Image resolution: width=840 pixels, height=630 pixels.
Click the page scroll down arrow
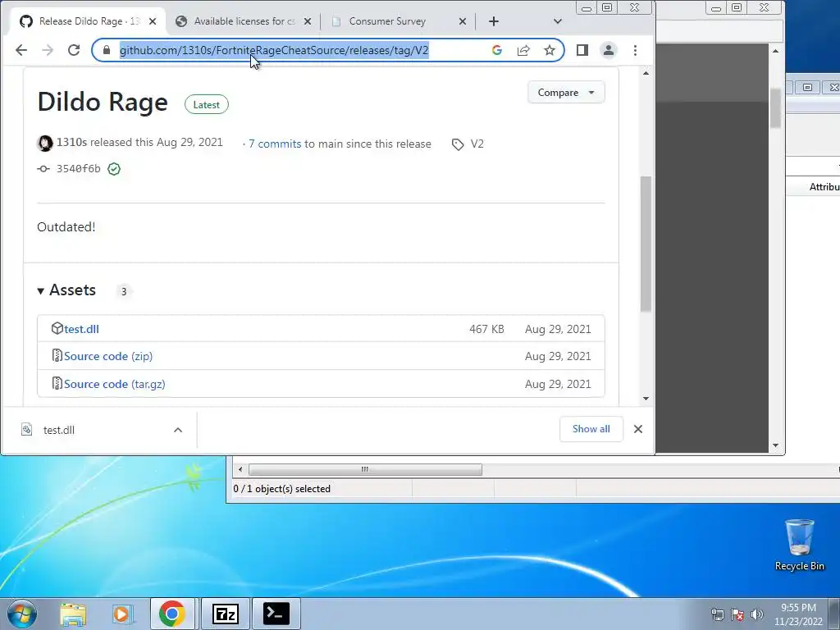[646, 399]
